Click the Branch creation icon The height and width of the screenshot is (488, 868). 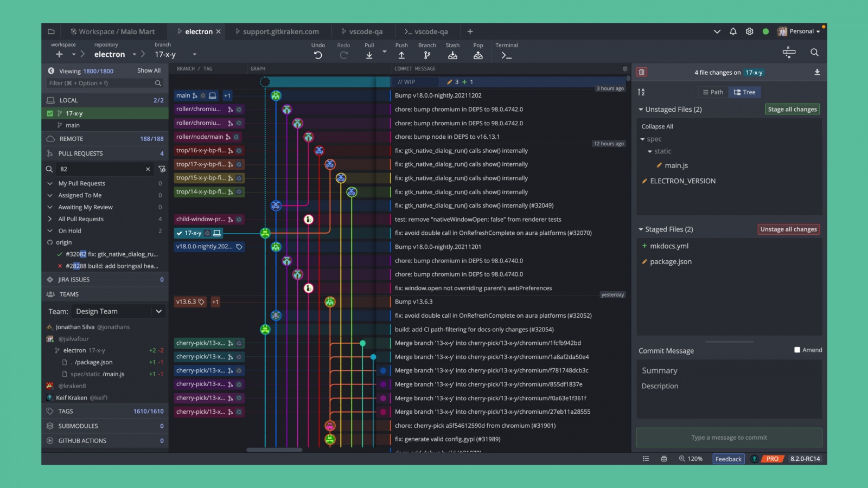click(x=427, y=54)
